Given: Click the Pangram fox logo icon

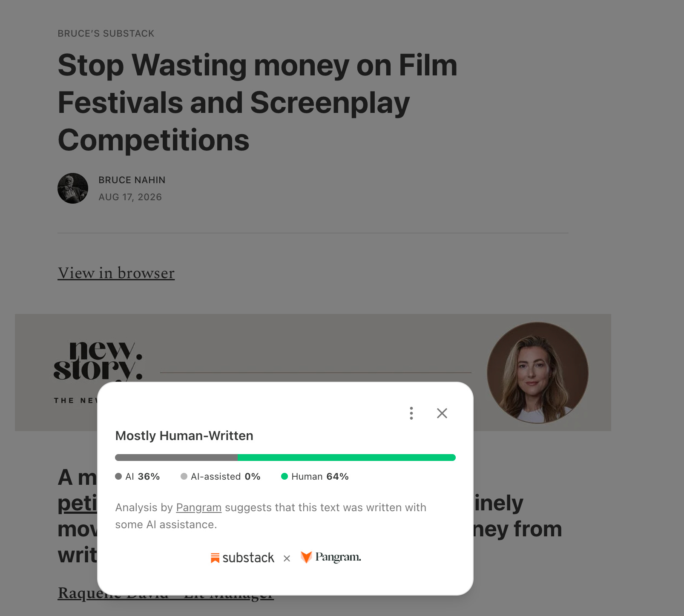Looking at the screenshot, I should 306,557.
